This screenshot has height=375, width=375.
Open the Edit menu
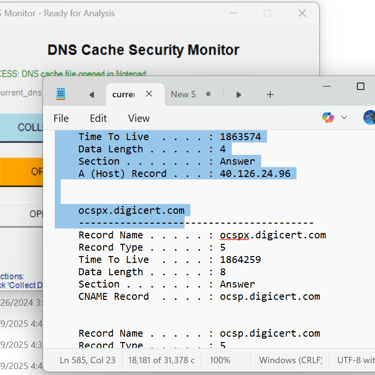point(98,118)
